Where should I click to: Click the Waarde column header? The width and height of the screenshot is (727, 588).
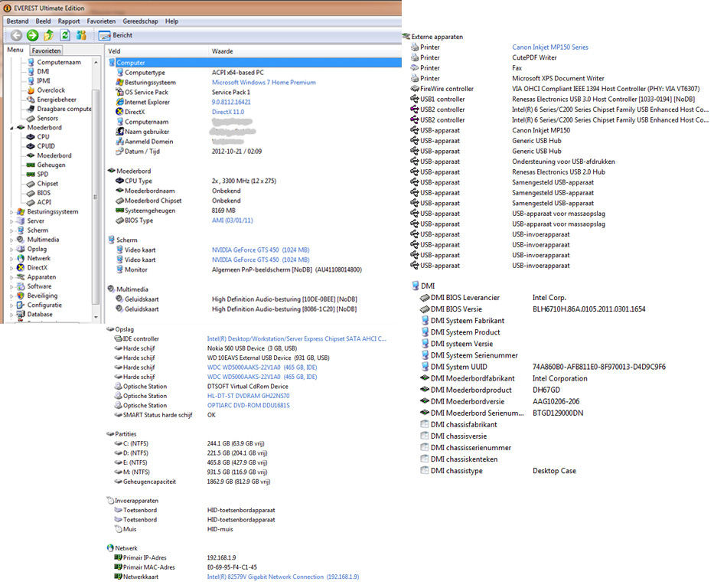[222, 51]
